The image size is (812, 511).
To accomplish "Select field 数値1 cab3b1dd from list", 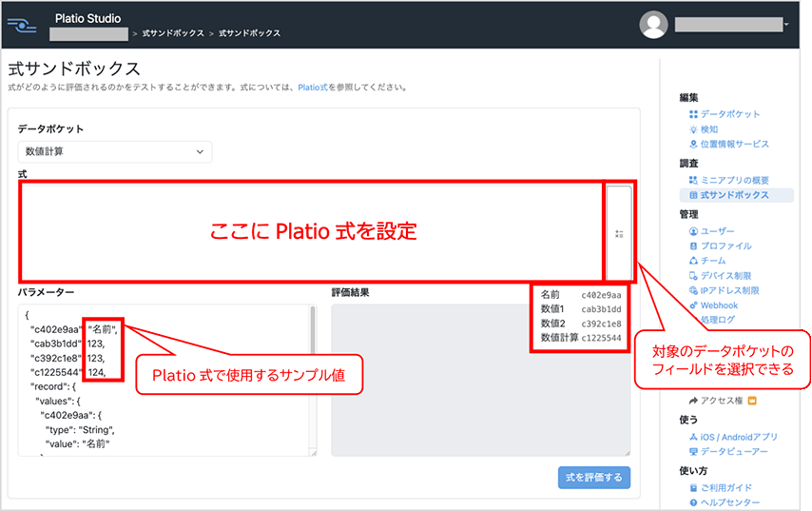I will point(581,309).
